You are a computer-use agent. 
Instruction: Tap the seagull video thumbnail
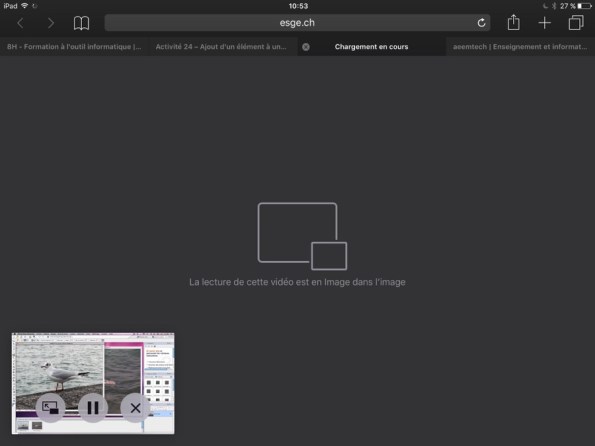coord(93,383)
